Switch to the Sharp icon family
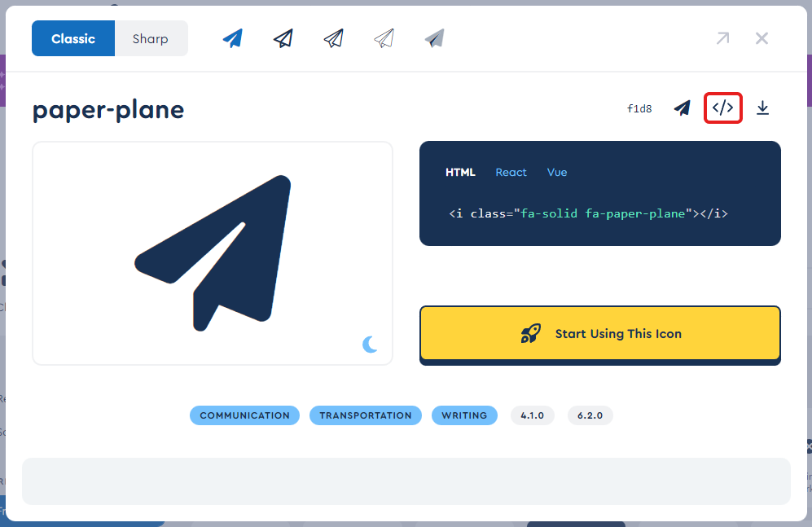This screenshot has width=812, height=527. 151,38
